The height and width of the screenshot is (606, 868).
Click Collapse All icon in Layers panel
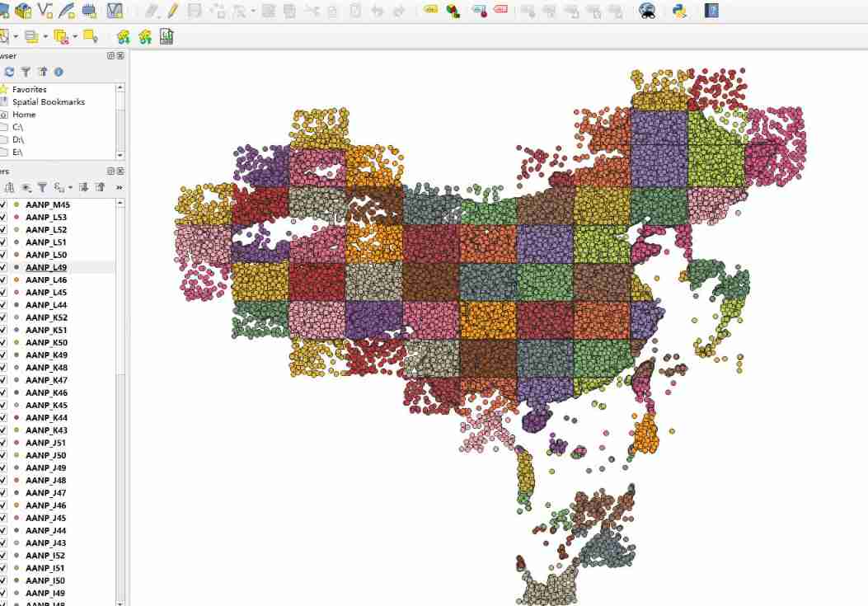pos(101,187)
